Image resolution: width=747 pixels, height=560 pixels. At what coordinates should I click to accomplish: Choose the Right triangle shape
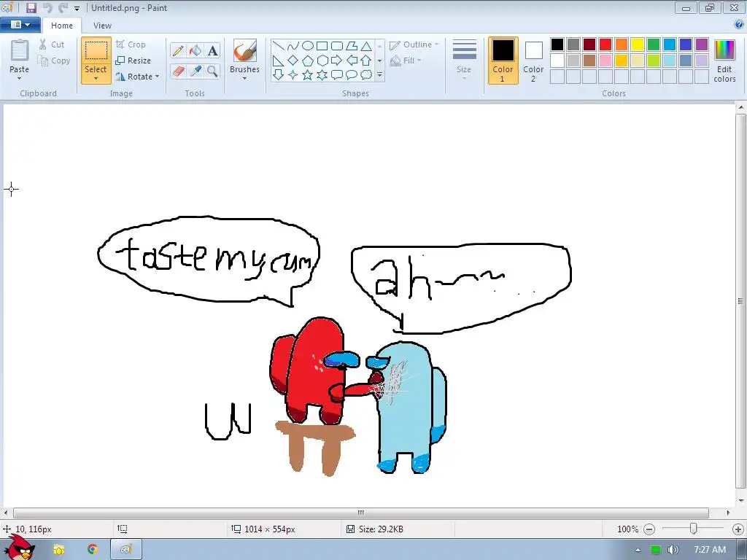coord(278,61)
